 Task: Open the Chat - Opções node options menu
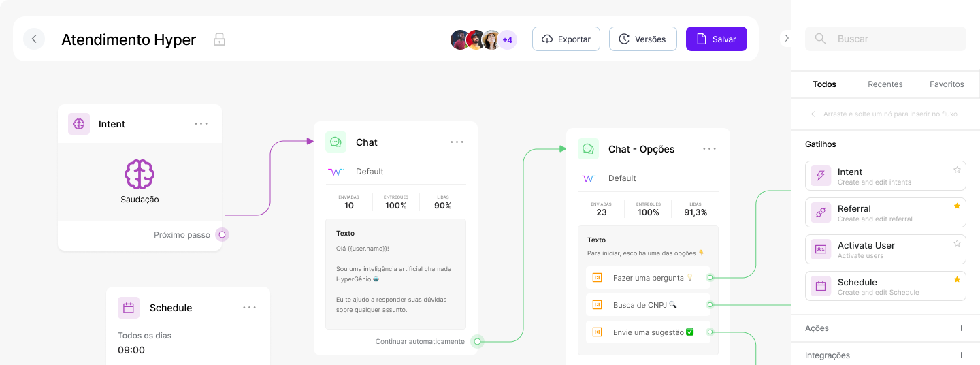pyautogui.click(x=710, y=149)
